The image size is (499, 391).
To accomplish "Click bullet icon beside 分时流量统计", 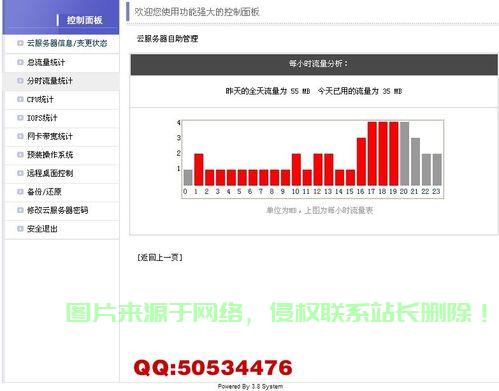I will coord(20,80).
